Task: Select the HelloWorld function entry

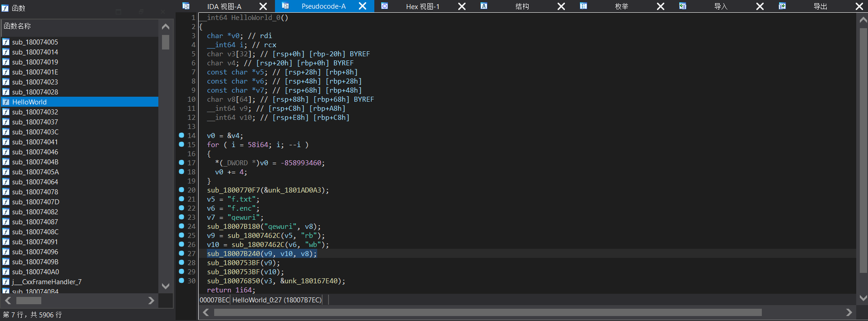Action: (x=79, y=102)
